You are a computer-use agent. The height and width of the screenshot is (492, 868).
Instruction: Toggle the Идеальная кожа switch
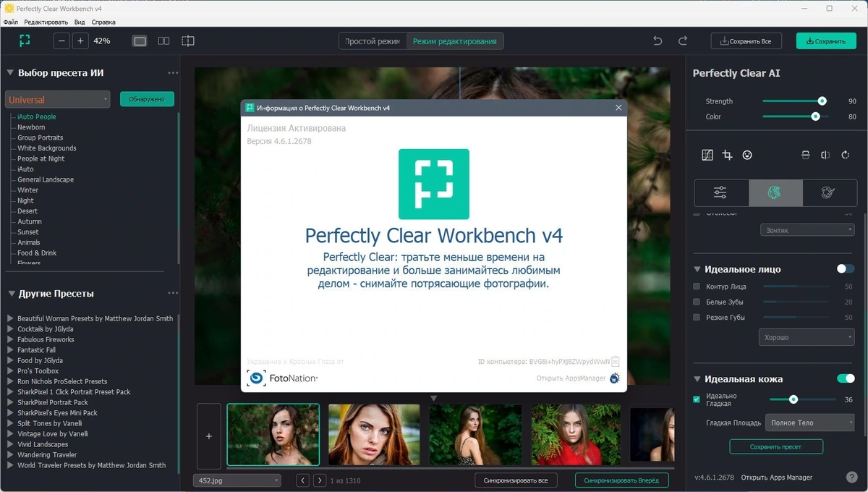[x=846, y=378]
